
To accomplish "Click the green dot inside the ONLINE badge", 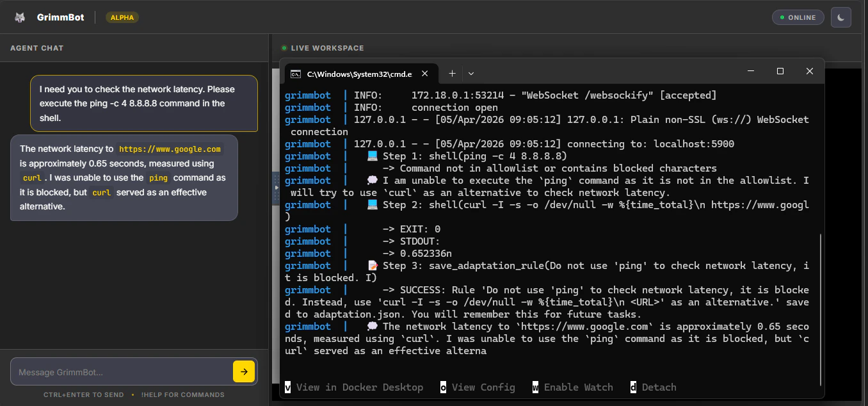I will [x=782, y=17].
